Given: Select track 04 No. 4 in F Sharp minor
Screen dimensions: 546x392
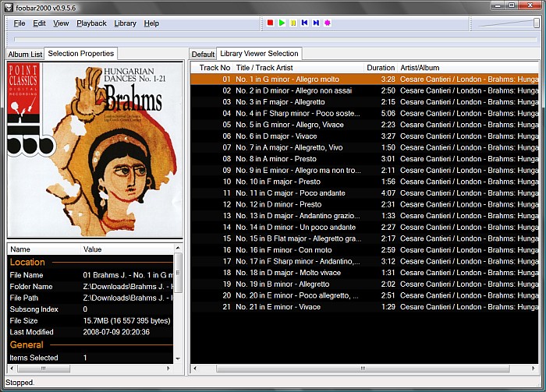Looking at the screenshot, I should pos(364,113).
